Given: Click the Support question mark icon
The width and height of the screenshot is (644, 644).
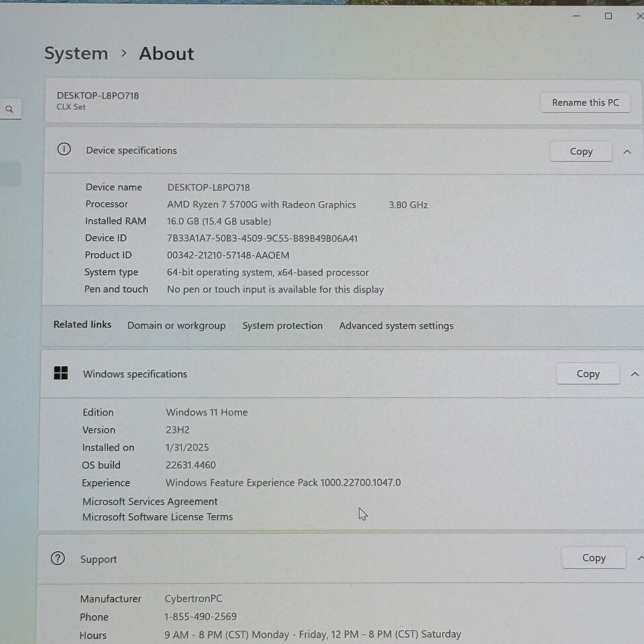Looking at the screenshot, I should point(58,558).
